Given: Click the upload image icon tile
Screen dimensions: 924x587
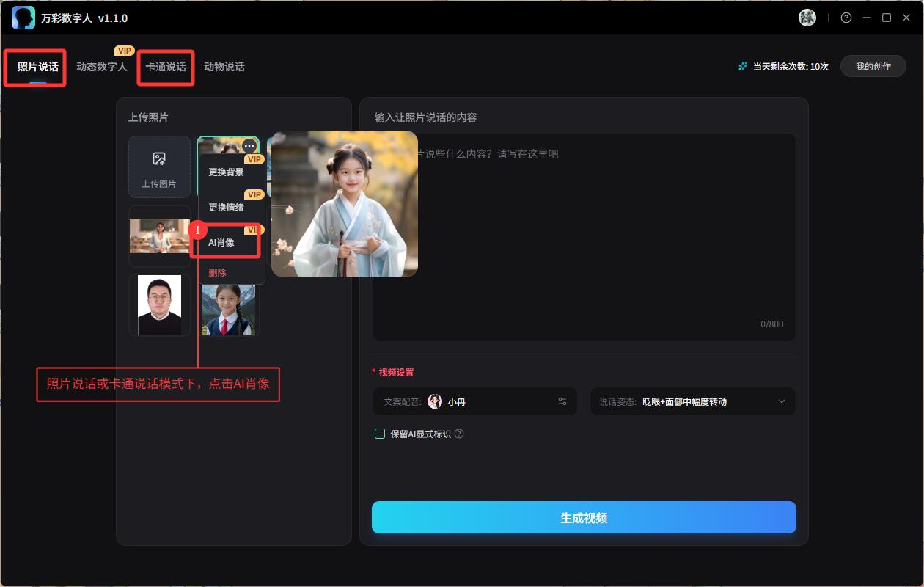Looking at the screenshot, I should [159, 167].
